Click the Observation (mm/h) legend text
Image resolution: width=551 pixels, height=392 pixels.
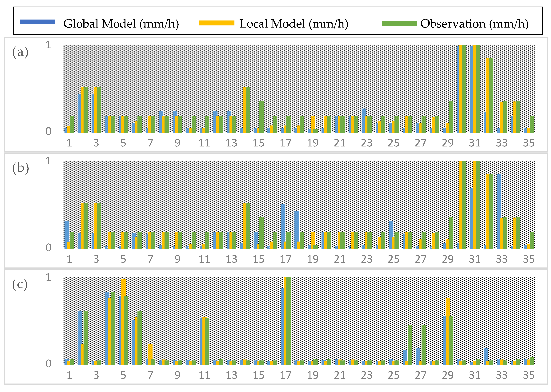(474, 24)
